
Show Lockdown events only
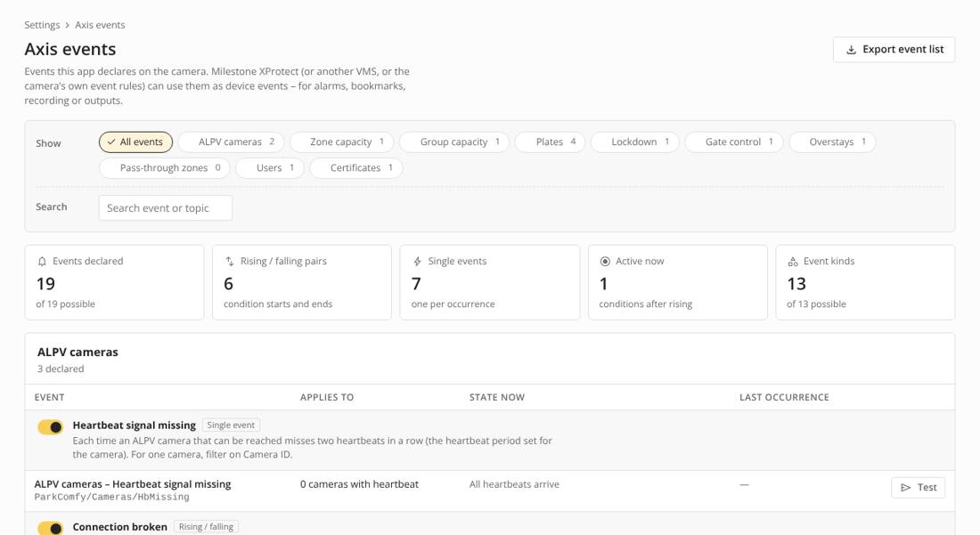pyautogui.click(x=635, y=142)
